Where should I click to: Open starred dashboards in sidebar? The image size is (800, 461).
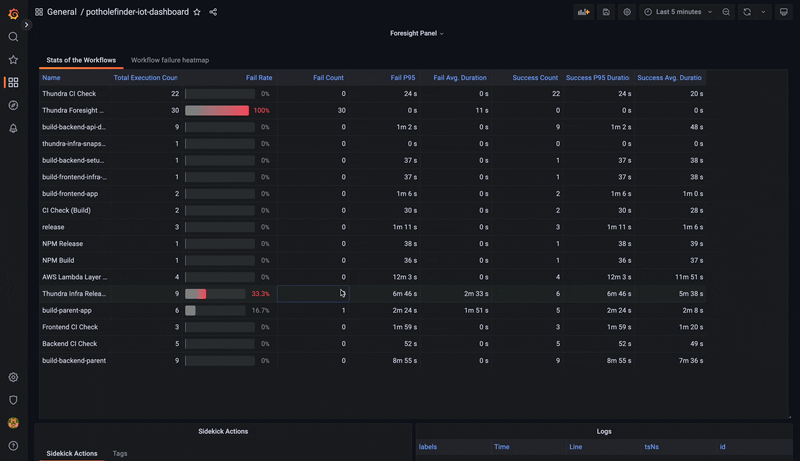click(13, 60)
